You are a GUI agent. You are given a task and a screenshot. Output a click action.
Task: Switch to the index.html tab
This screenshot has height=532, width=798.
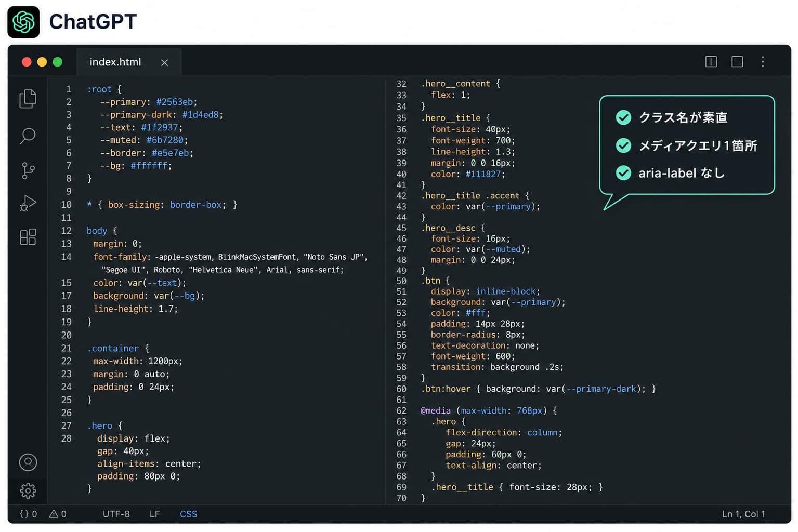(115, 62)
